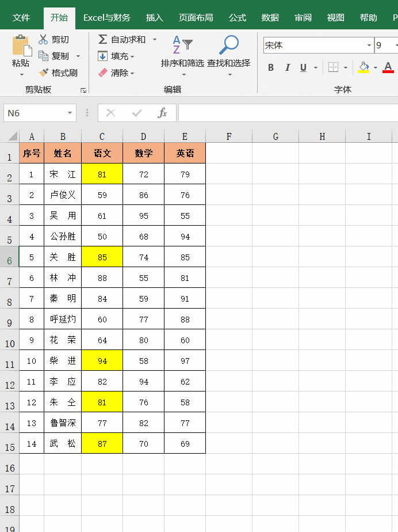This screenshot has height=532, width=398.
Task: Click the AutoSum sigma icon
Action: pos(102,39)
